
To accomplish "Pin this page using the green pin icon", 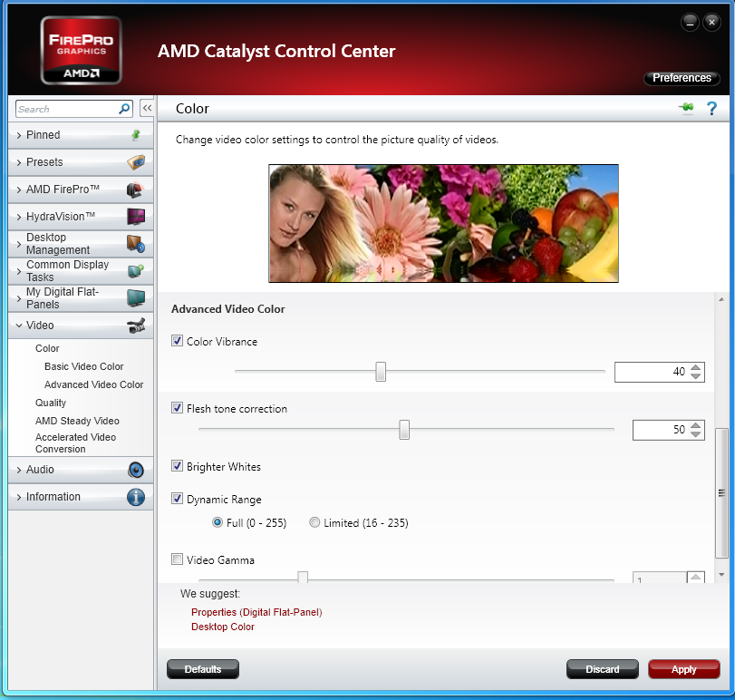I will pos(686,108).
